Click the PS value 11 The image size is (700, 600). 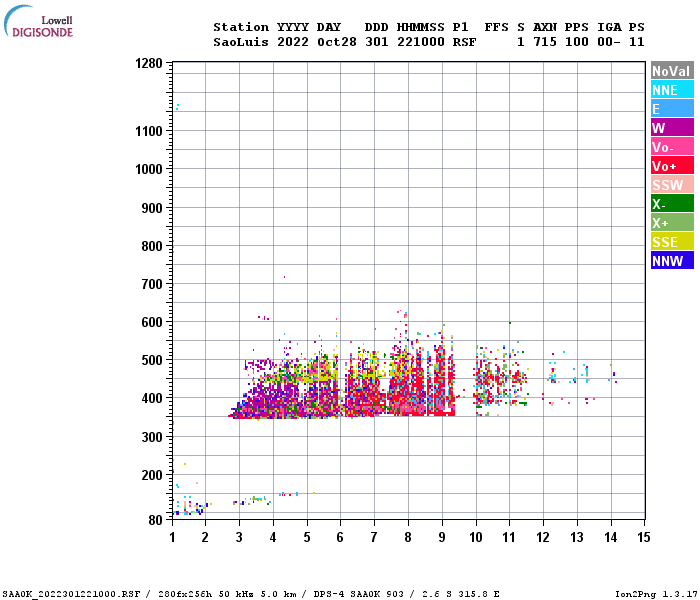[637, 42]
